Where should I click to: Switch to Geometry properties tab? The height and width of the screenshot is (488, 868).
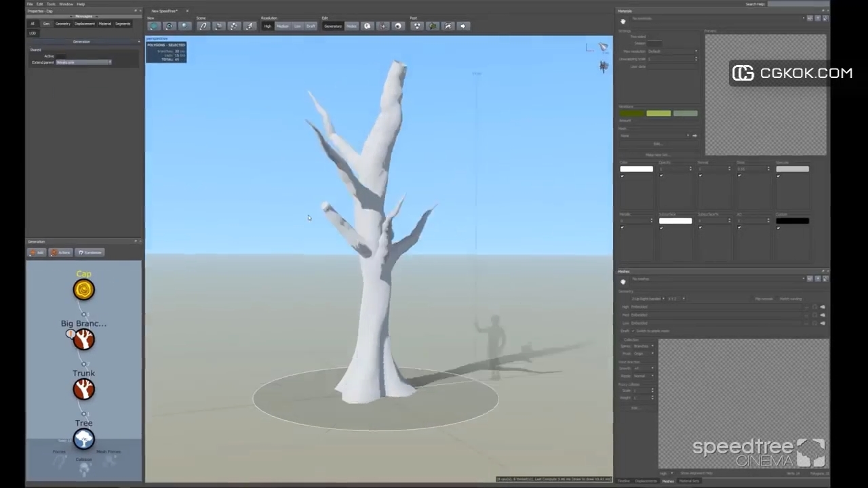tap(62, 24)
